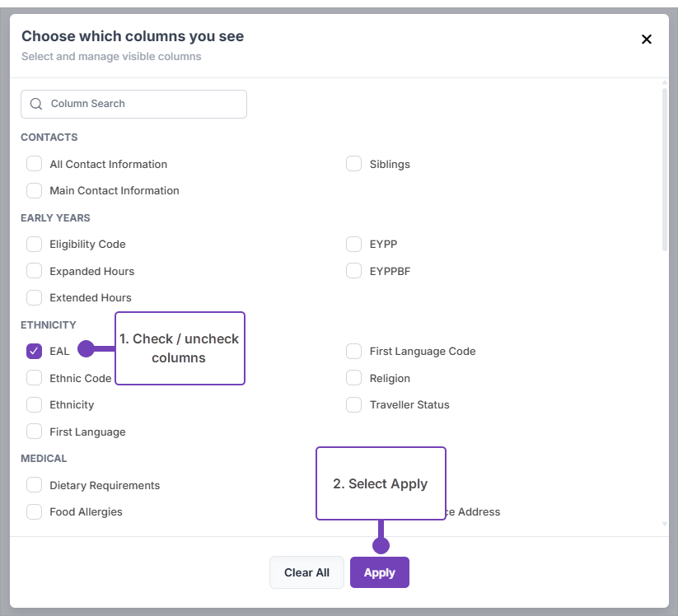Image resolution: width=678 pixels, height=616 pixels.
Task: Click the Clear All button
Action: 306,572
